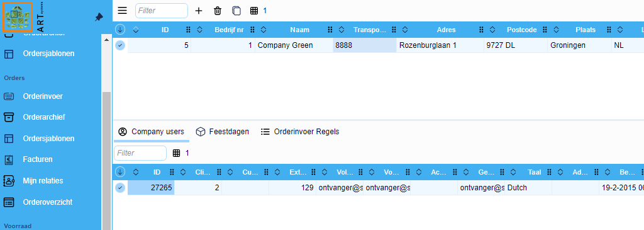644x230 pixels.
Task: Click the grid row count icon in the top toolbar
Action: pyautogui.click(x=254, y=11)
